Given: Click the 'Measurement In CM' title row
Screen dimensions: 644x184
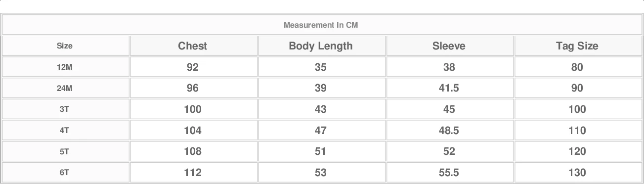Looking at the screenshot, I should [321, 25].
